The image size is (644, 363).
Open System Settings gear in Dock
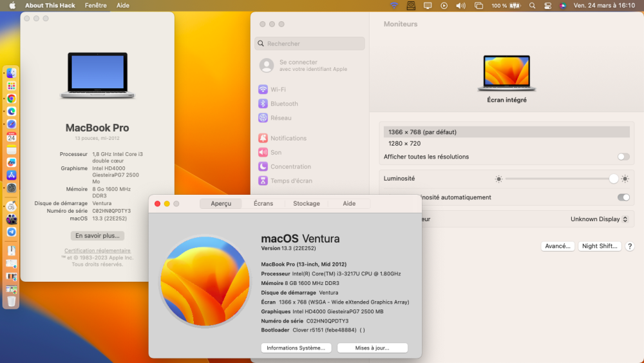tap(12, 188)
